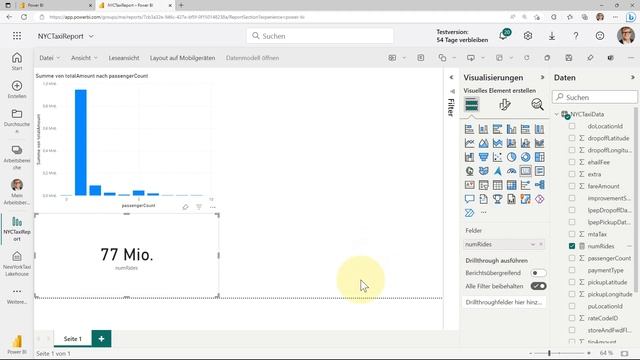Switch to the Seite 1 page tab

pyautogui.click(x=73, y=339)
